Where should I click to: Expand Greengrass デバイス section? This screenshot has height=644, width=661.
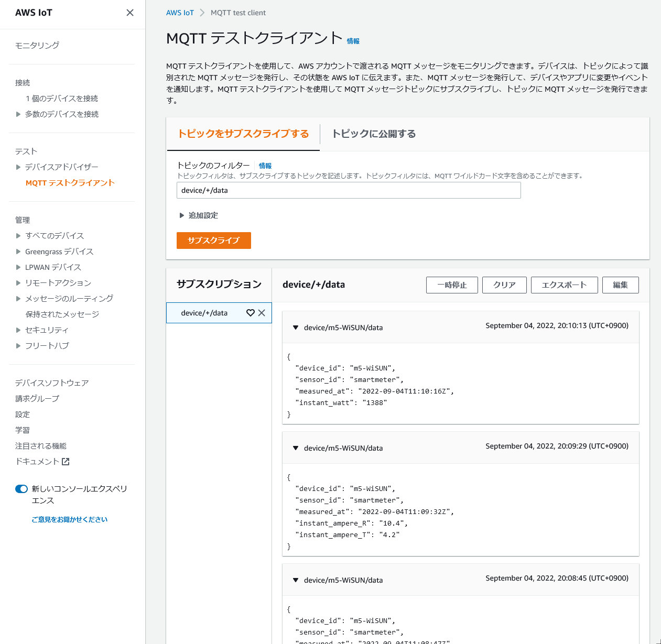(x=18, y=252)
